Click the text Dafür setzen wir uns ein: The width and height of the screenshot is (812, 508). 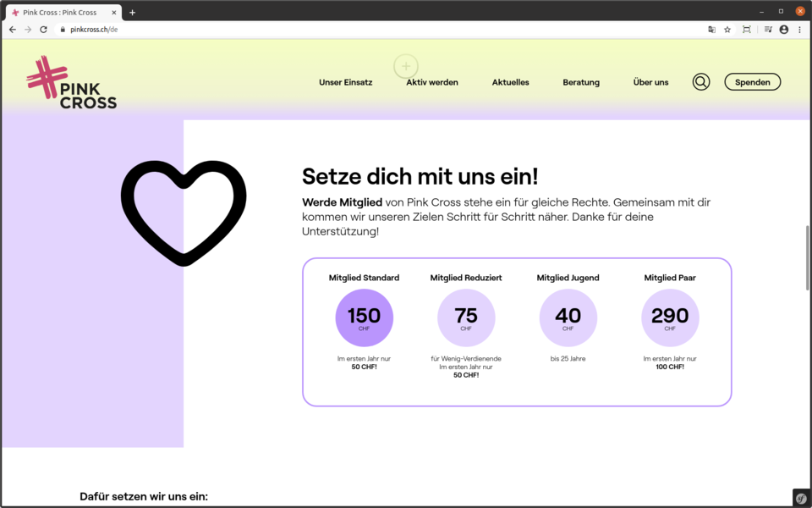click(144, 497)
